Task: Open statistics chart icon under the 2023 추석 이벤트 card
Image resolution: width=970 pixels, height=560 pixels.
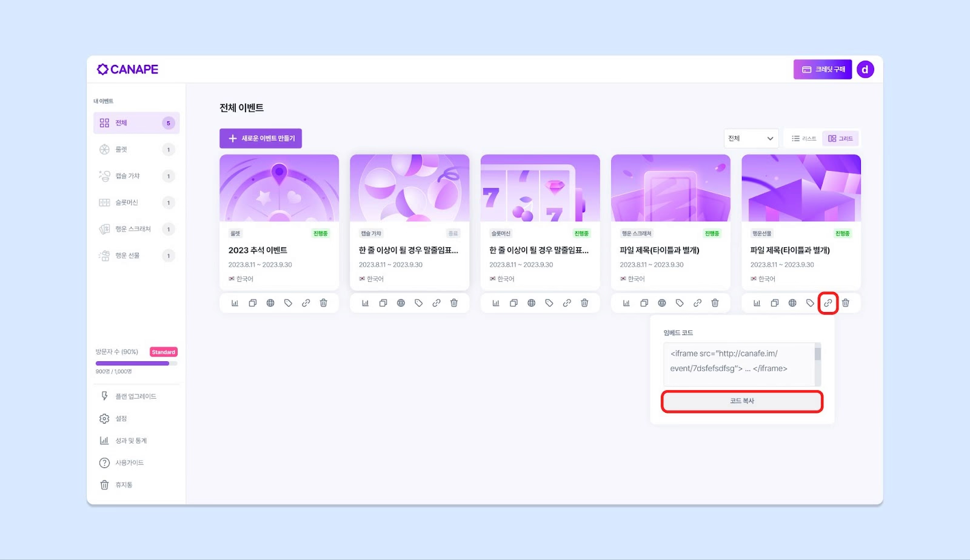Action: (235, 303)
